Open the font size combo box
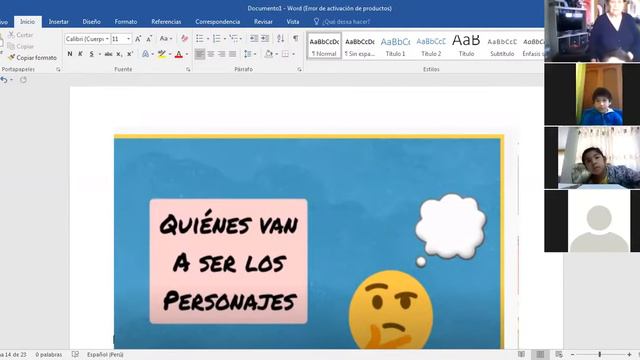The height and width of the screenshot is (360, 640). pos(121,39)
